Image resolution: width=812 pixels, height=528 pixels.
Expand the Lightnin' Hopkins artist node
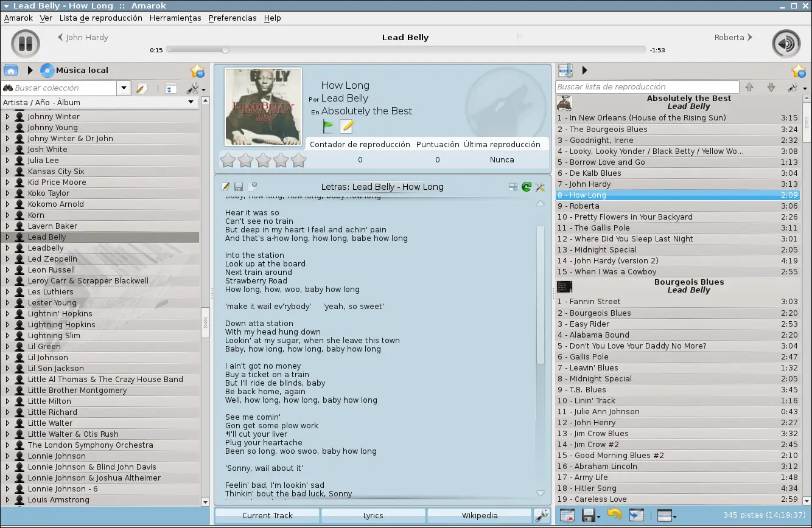pyautogui.click(x=7, y=314)
